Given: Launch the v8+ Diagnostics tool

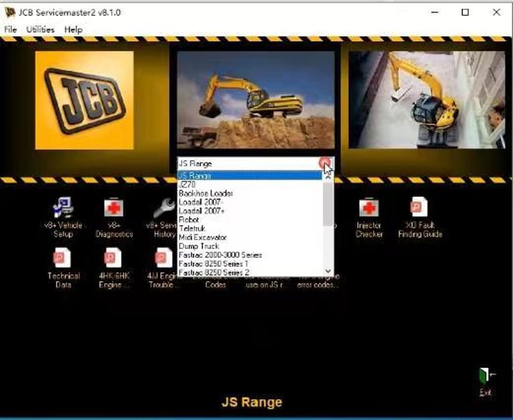Looking at the screenshot, I should [x=114, y=209].
